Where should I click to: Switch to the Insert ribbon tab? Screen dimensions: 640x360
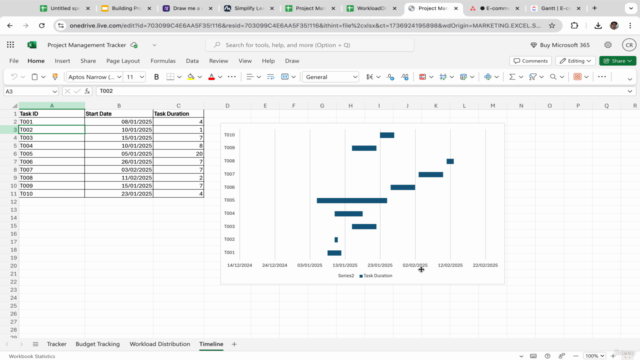[x=62, y=61]
